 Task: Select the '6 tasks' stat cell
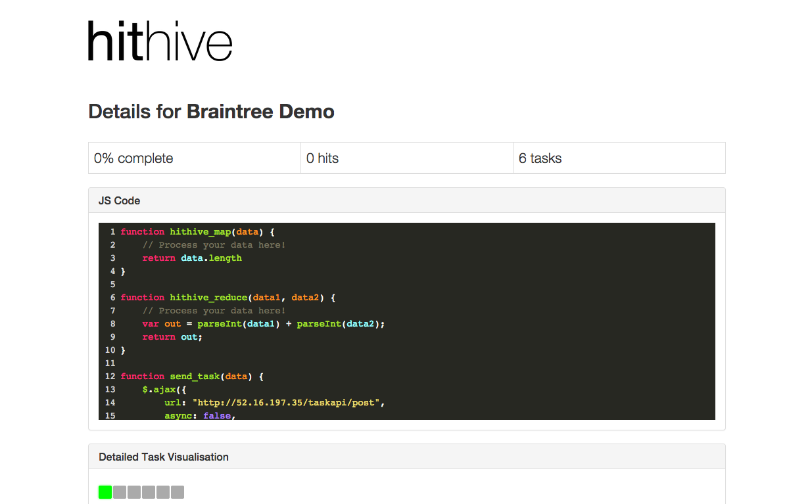(619, 158)
